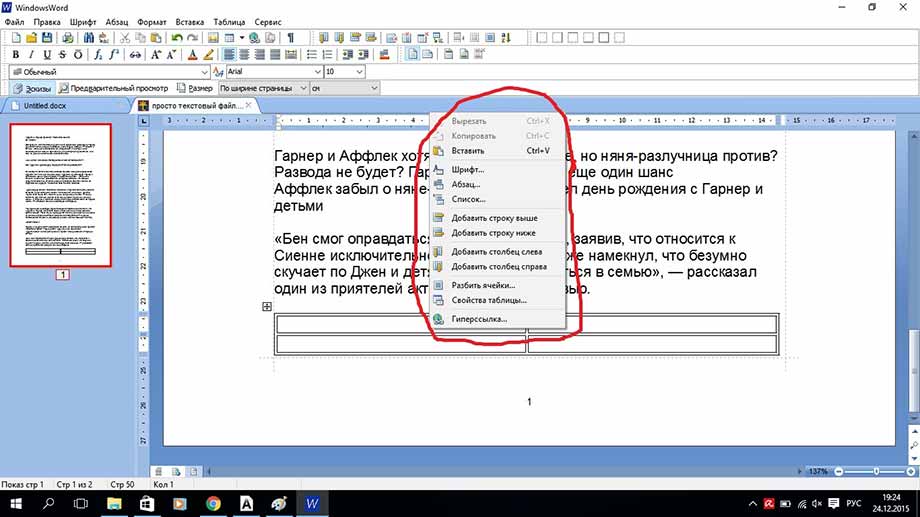Viewport: 920px width, 517px height.
Task: Insert a picture using the image icon
Action: (213, 38)
